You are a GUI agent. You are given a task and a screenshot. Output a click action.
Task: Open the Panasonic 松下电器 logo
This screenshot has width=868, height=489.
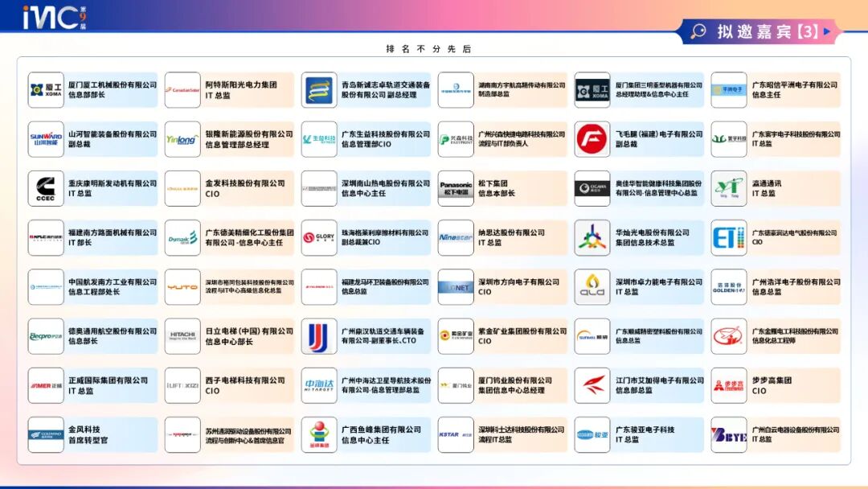456,188
